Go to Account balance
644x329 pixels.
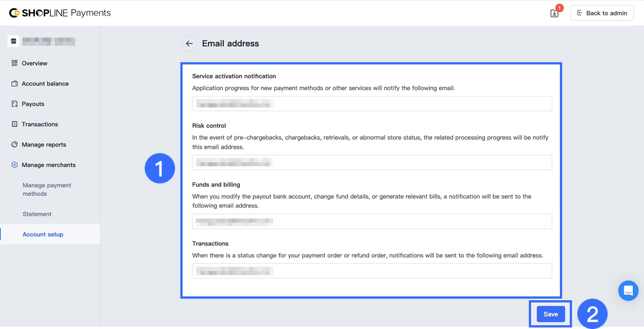pyautogui.click(x=45, y=84)
